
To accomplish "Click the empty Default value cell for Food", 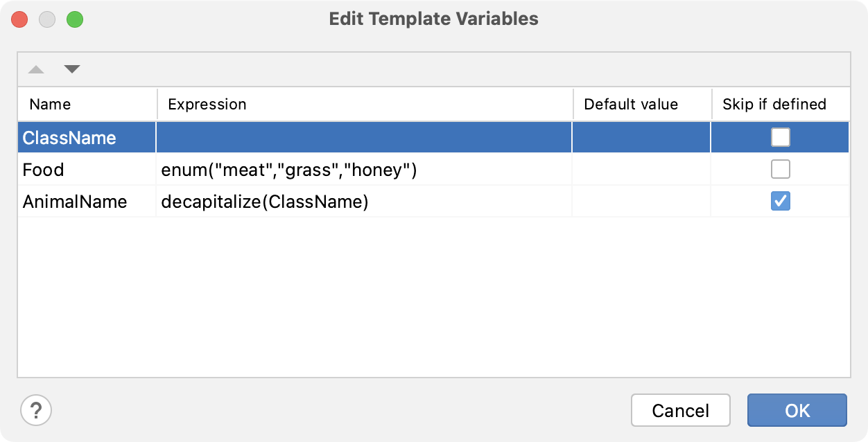I will pyautogui.click(x=641, y=169).
